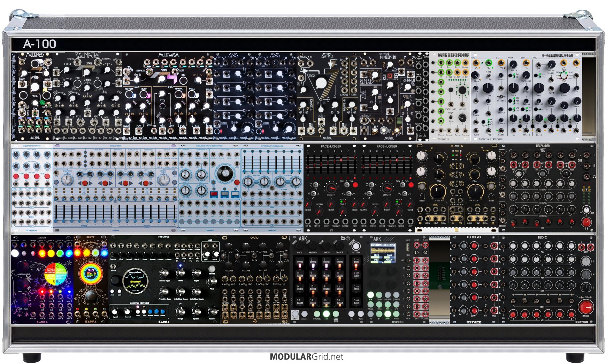Click the LENGTH knob on right Facehugger
The width and height of the screenshot is (614, 364).
(387, 188)
